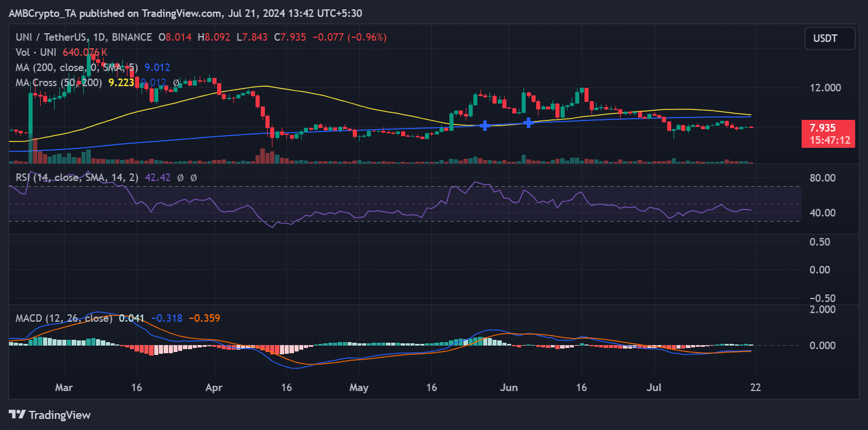This screenshot has width=868, height=430.
Task: Click the May date axis label
Action: point(359,388)
